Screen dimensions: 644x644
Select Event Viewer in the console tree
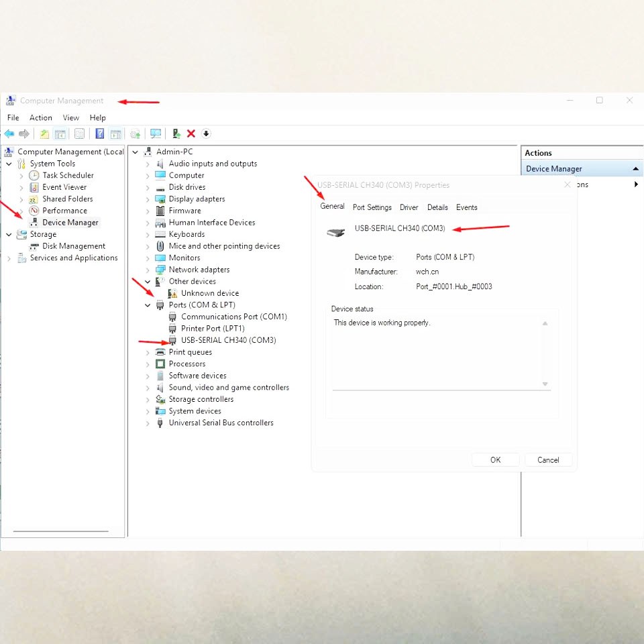[x=64, y=187]
